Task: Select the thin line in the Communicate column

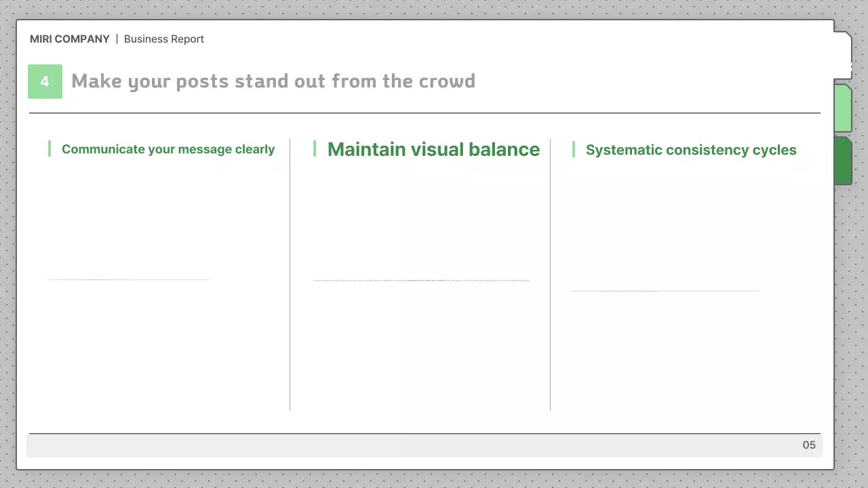Action: 128,279
